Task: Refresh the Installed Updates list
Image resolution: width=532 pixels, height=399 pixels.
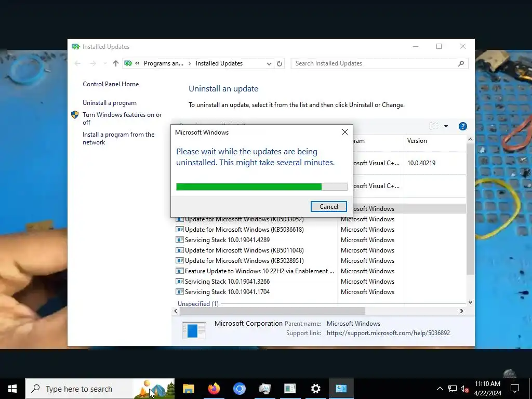Action: (279, 63)
